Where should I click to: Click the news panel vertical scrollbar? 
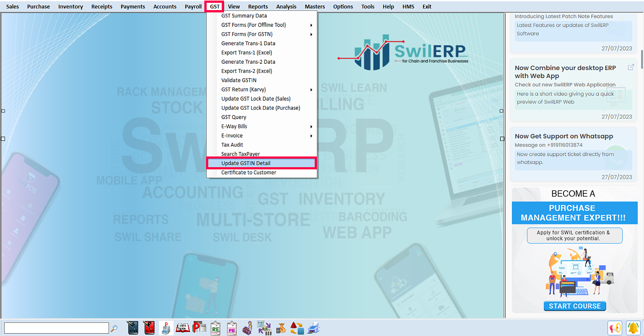[x=642, y=59]
